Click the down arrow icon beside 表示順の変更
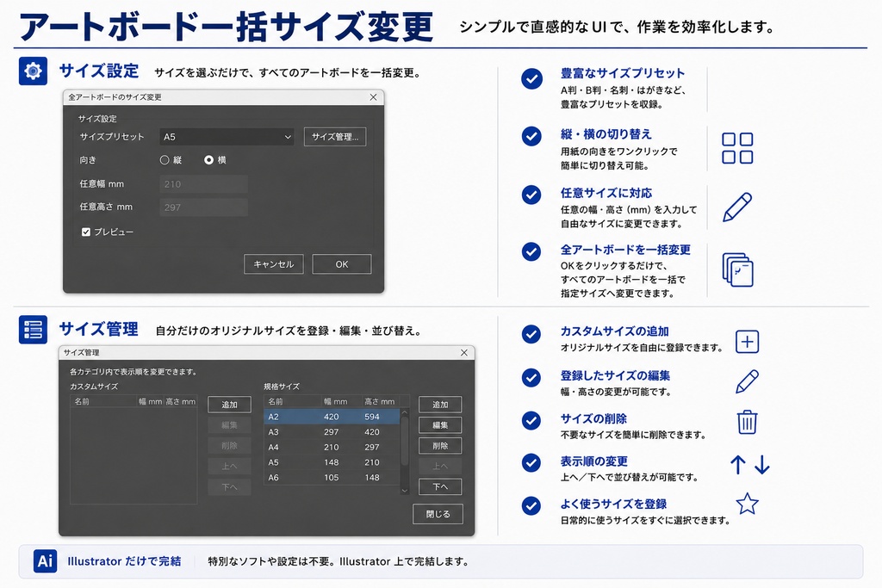The width and height of the screenshot is (882, 588). [762, 465]
